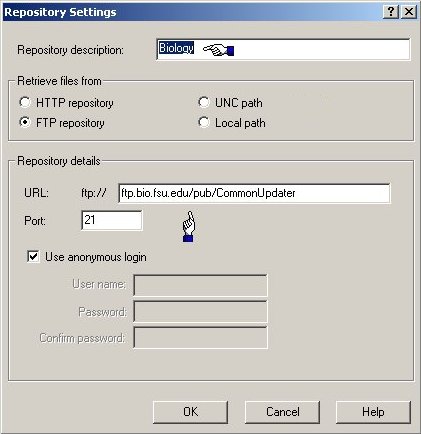Click the Repository description text field

click(x=283, y=49)
